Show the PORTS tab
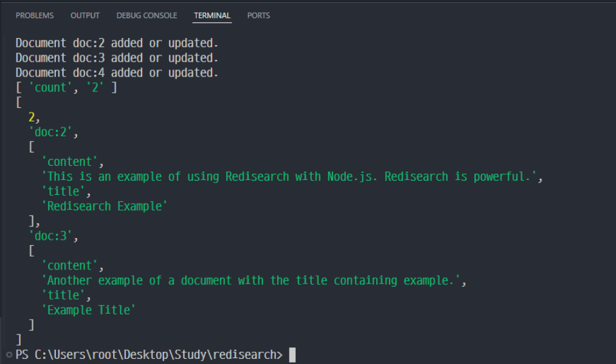Screen dimensions: 616x364 coord(258,15)
